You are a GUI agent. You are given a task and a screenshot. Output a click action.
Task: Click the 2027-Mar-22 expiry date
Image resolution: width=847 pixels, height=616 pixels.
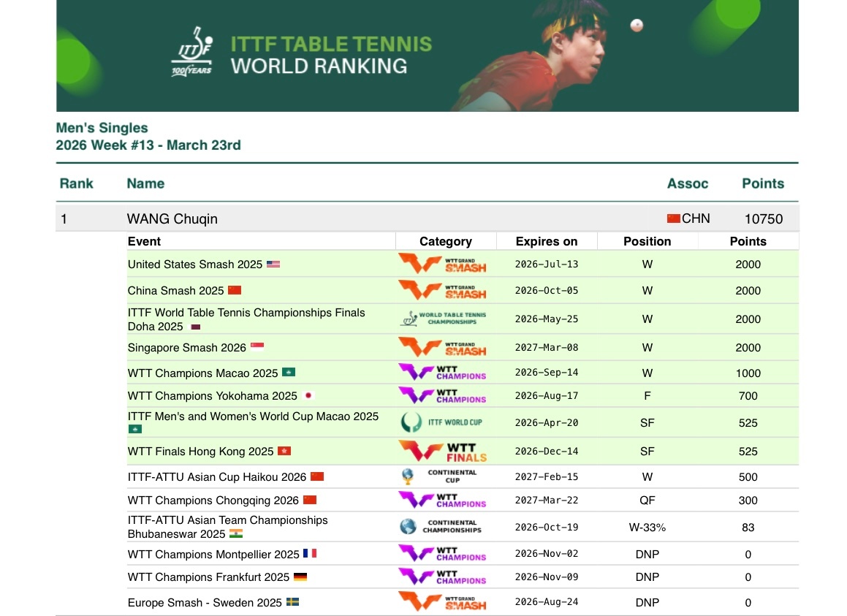click(546, 500)
